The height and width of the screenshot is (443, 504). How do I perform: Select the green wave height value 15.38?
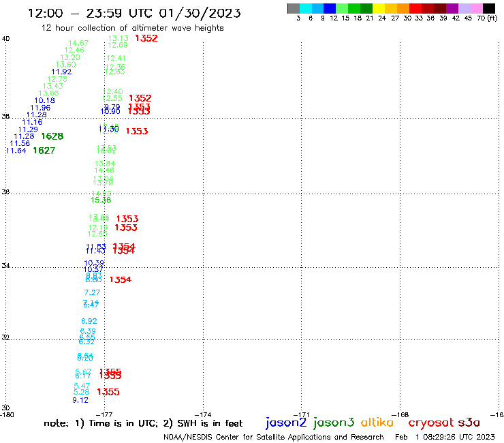[x=101, y=200]
